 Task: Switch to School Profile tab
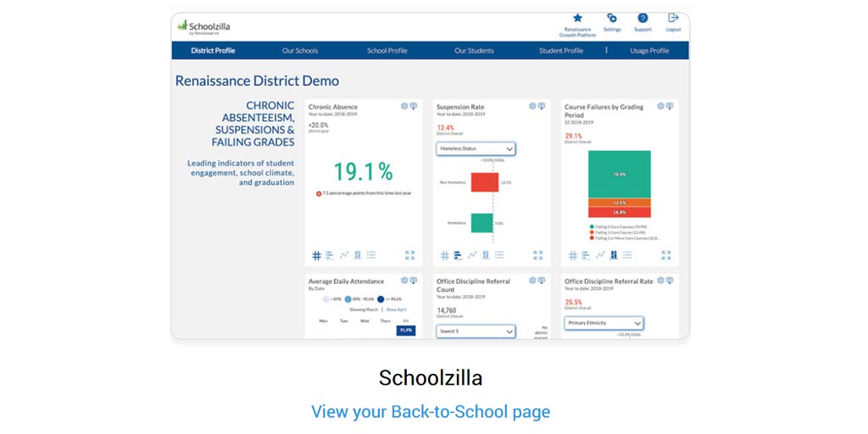(x=387, y=50)
